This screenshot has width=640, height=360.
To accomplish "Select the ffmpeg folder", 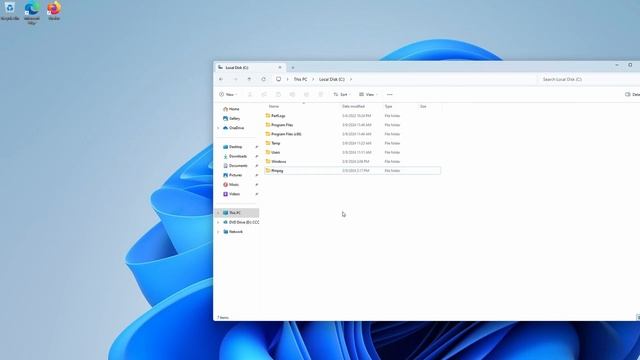I will (353, 171).
